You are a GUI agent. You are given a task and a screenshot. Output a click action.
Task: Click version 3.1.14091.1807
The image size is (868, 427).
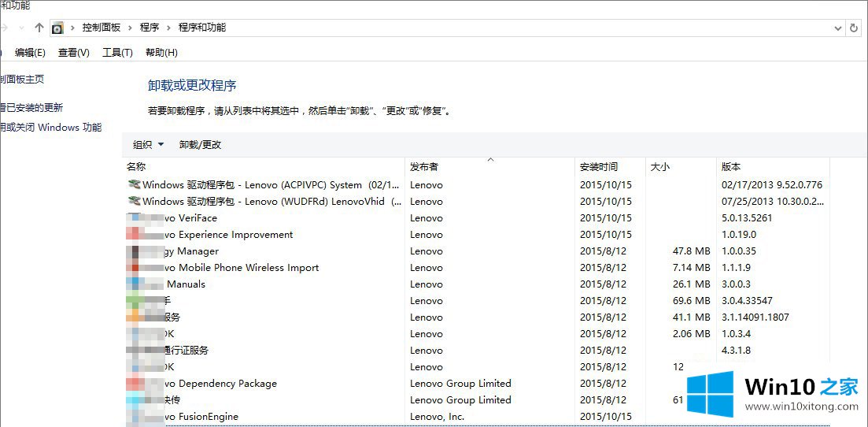(x=755, y=317)
